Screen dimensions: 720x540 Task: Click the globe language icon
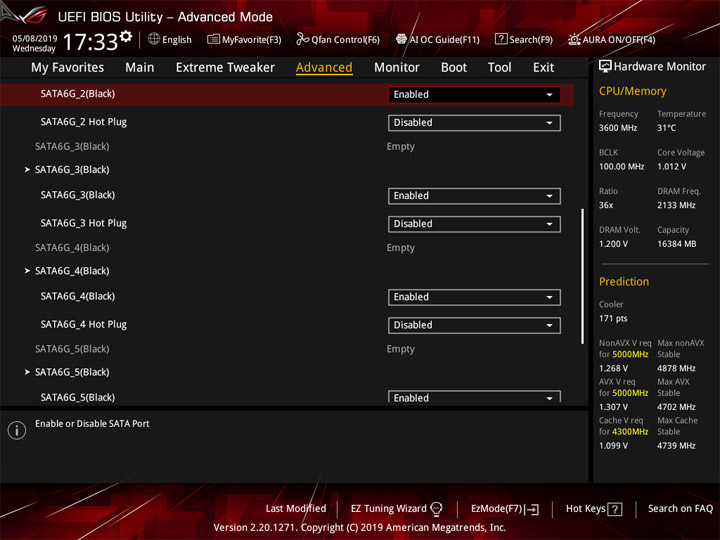click(154, 39)
